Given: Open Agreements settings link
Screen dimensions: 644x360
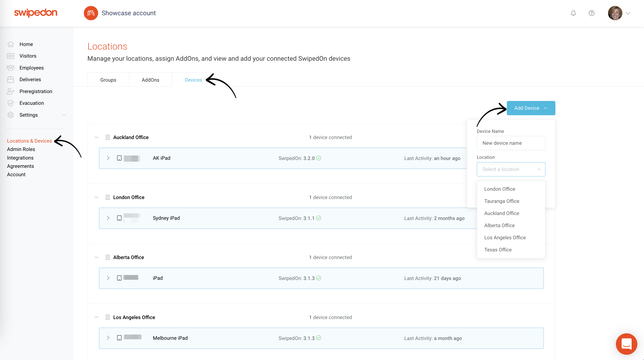Looking at the screenshot, I should 20,166.
